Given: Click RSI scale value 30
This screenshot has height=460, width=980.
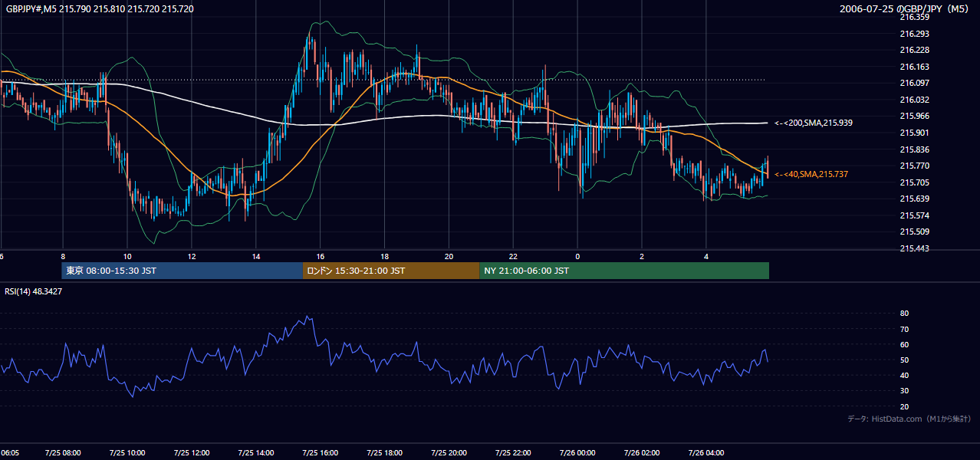Looking at the screenshot, I should 904,391.
